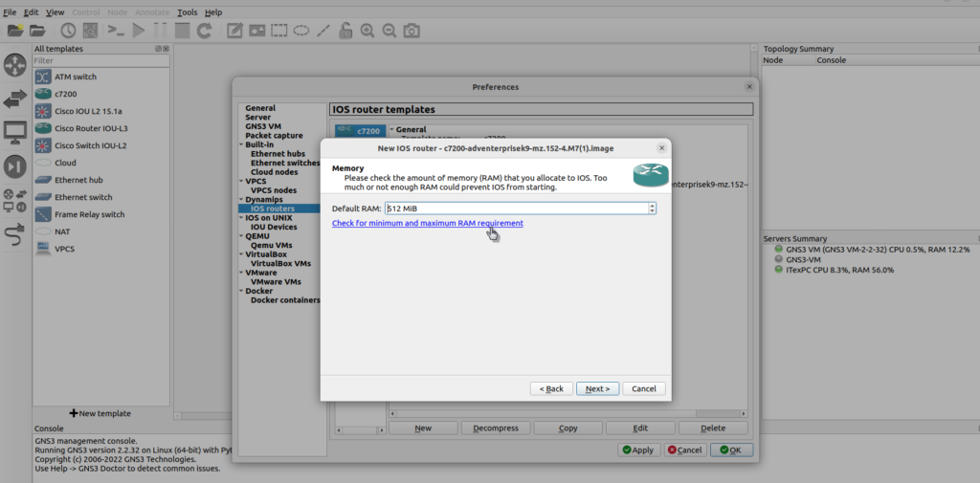Open the Browse Switches device category
980x483 pixels.
[x=15, y=99]
